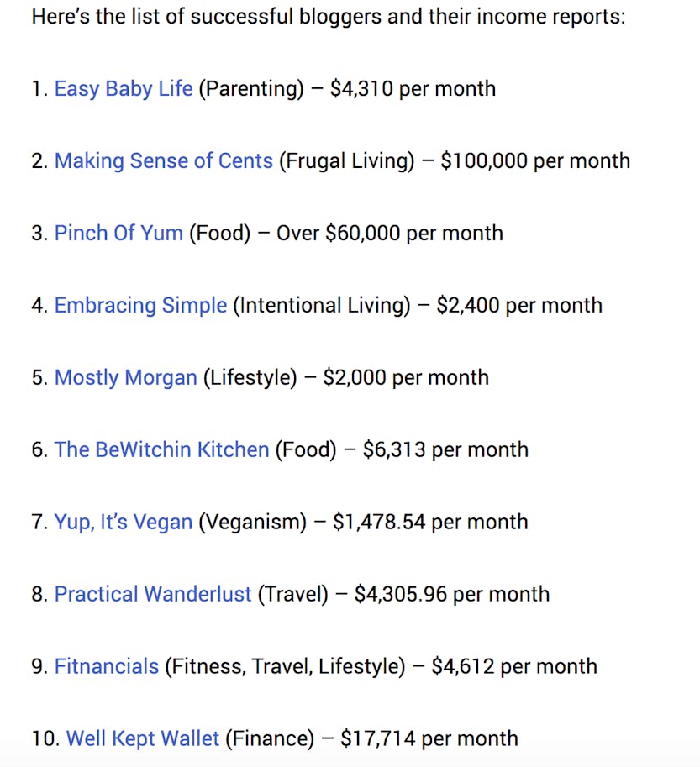Click the '(Fitness, Travel, Lifestyle)' category text
This screenshot has width=700, height=767.
coord(286,667)
